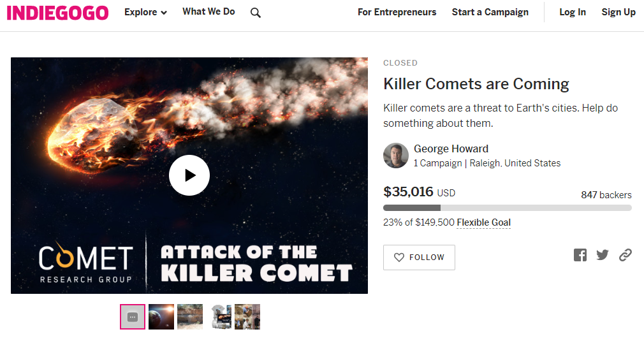
Task: Click Start a Campaign link
Action: 490,12
